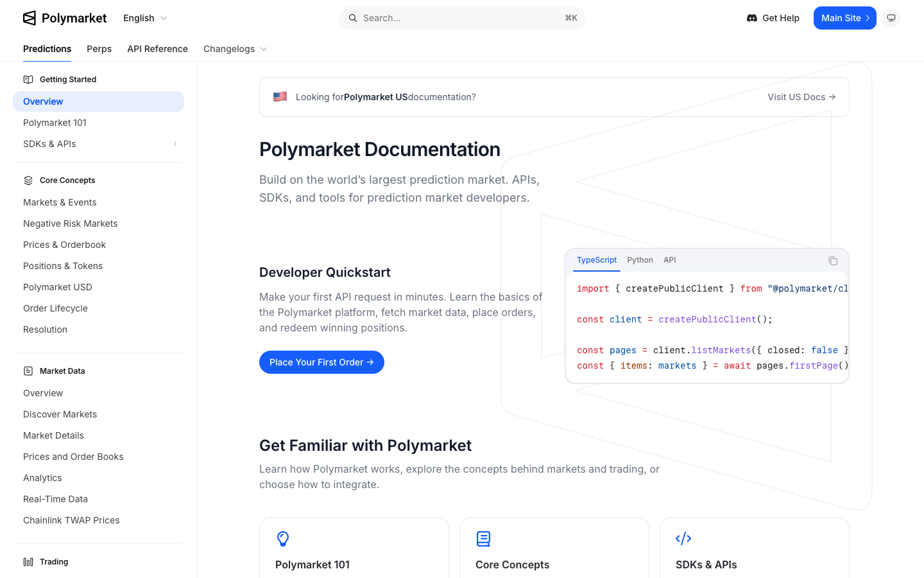Click the search magnifier icon

(x=353, y=18)
